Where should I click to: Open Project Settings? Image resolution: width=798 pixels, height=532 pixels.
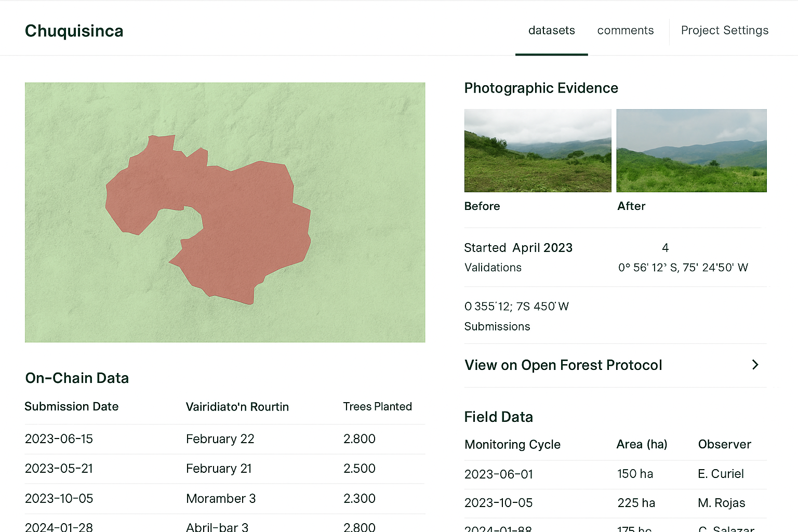point(724,31)
